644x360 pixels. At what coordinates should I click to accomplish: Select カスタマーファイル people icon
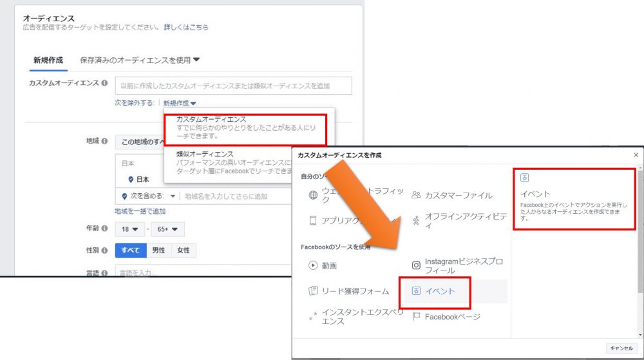416,195
